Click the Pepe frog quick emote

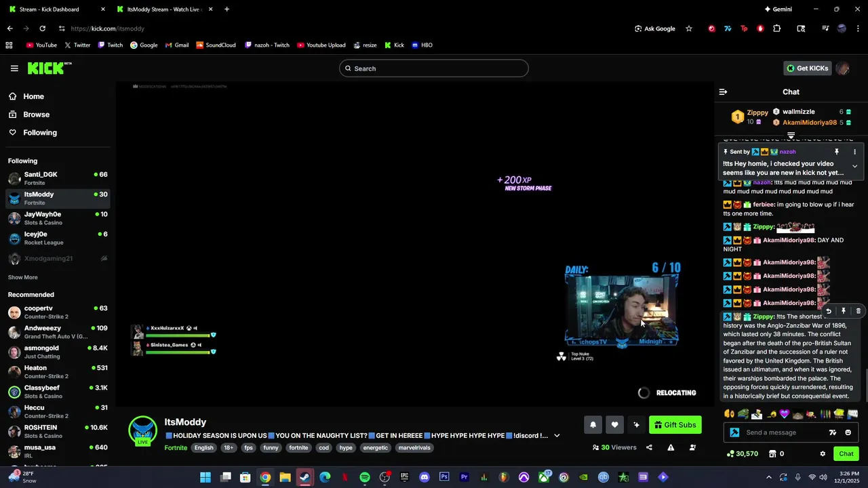[743, 413]
